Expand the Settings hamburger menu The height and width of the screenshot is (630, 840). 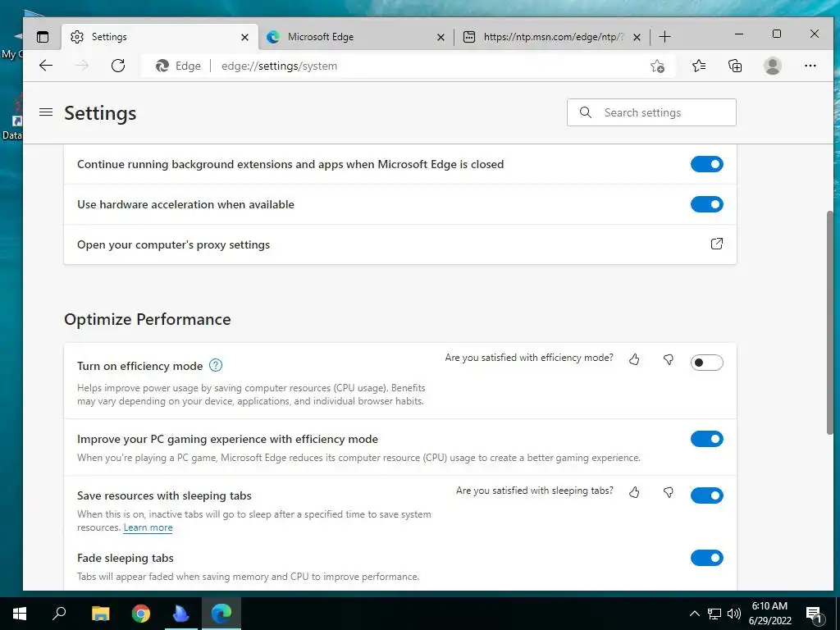[x=46, y=112]
